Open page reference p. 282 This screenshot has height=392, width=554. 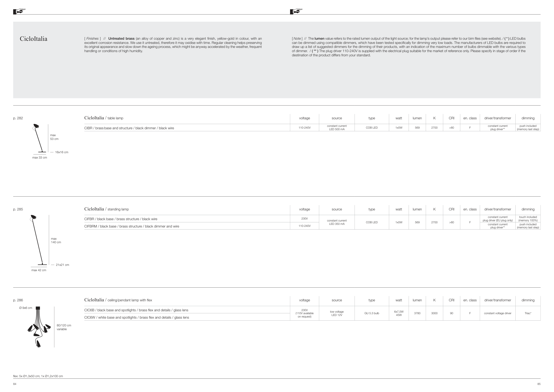(x=18, y=118)
